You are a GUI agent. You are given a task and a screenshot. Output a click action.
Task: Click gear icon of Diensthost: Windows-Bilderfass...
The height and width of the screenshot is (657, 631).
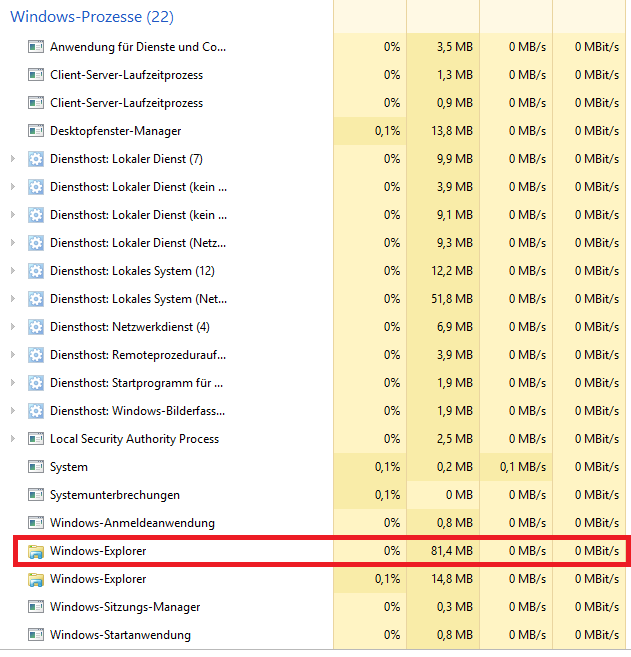(36, 411)
